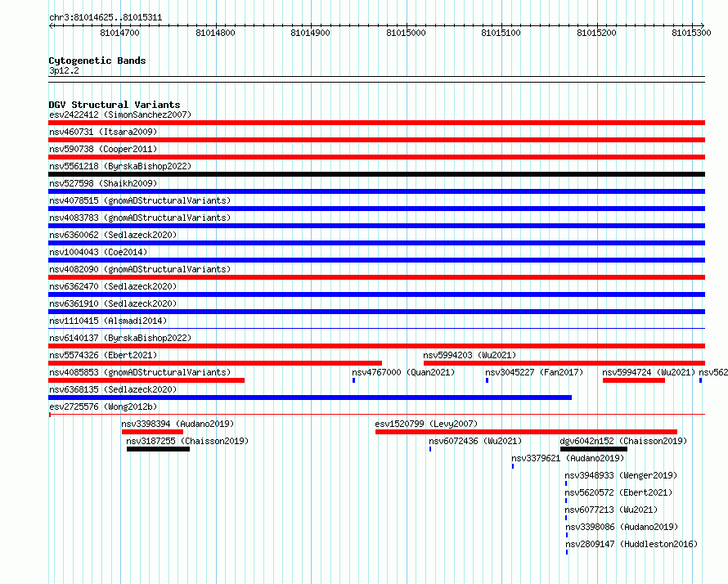Open the nsv3398394 (Audano2019) label

[x=178, y=424]
